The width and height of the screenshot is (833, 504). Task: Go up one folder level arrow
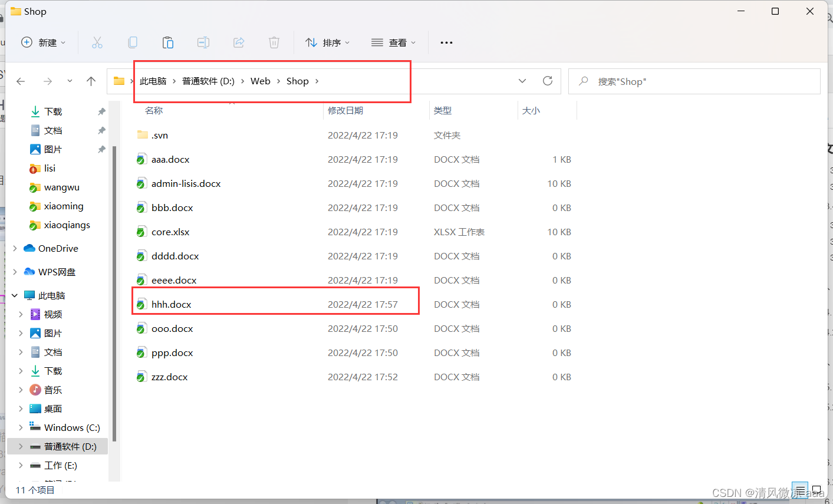[91, 81]
